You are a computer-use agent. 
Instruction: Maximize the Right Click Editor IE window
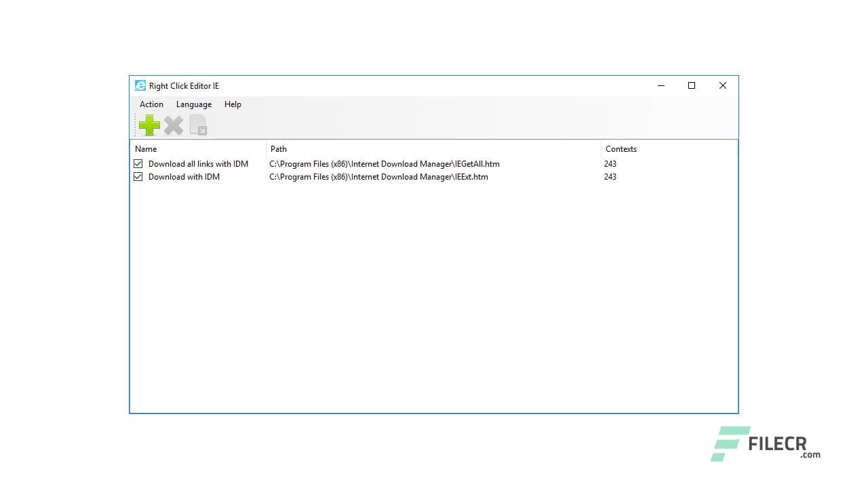pyautogui.click(x=692, y=85)
